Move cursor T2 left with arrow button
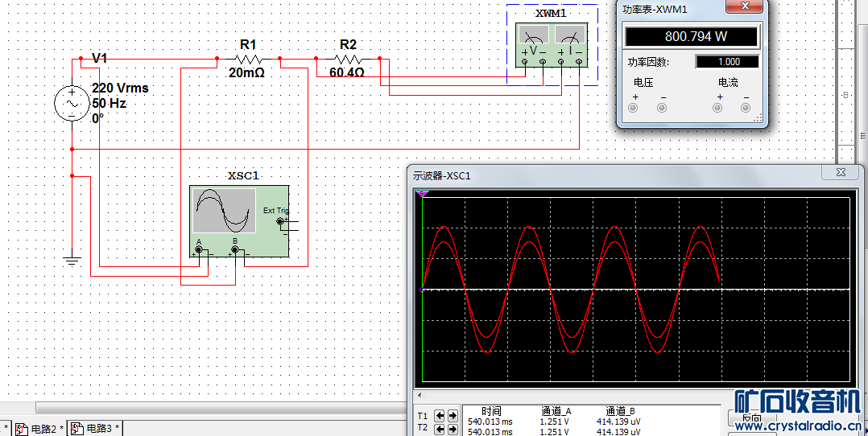 pos(439,430)
